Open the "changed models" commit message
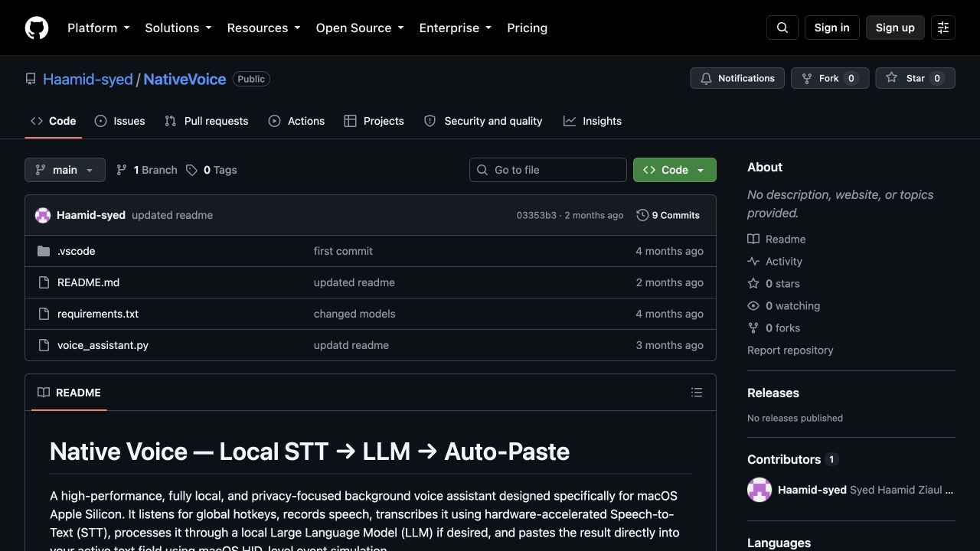This screenshot has height=551, width=980. coord(354,314)
